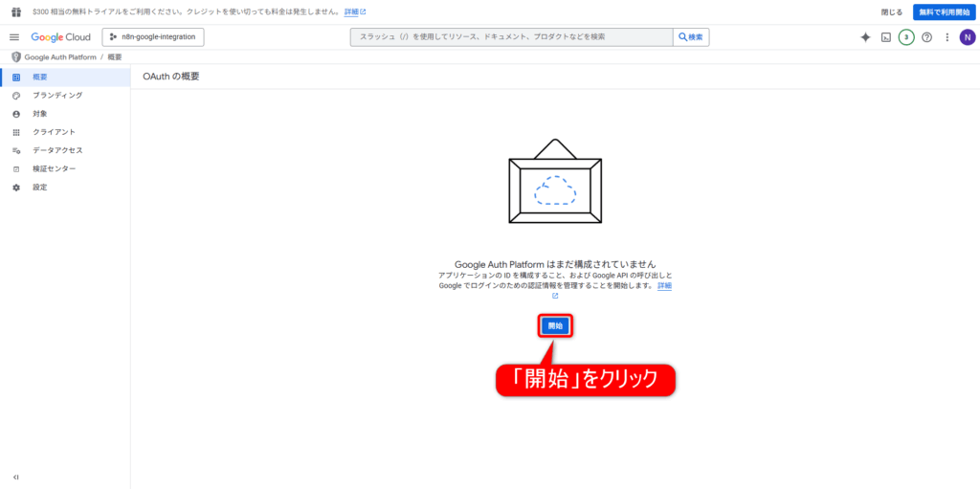Collapse the left sidebar panel
980x489 pixels.
click(x=15, y=477)
